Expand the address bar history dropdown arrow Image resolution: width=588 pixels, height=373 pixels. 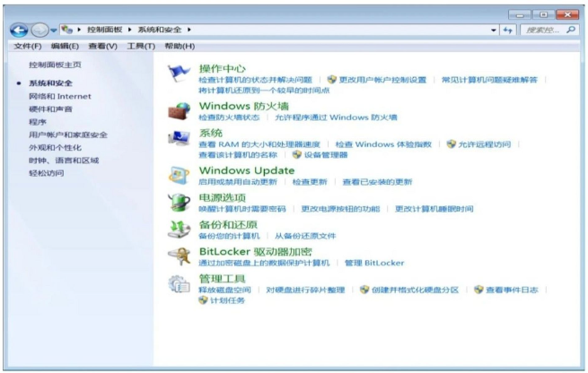[x=494, y=30]
